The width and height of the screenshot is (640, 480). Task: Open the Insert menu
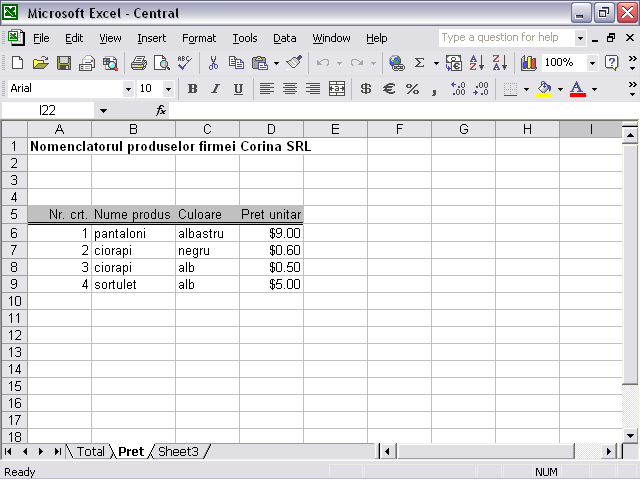[x=151, y=38]
